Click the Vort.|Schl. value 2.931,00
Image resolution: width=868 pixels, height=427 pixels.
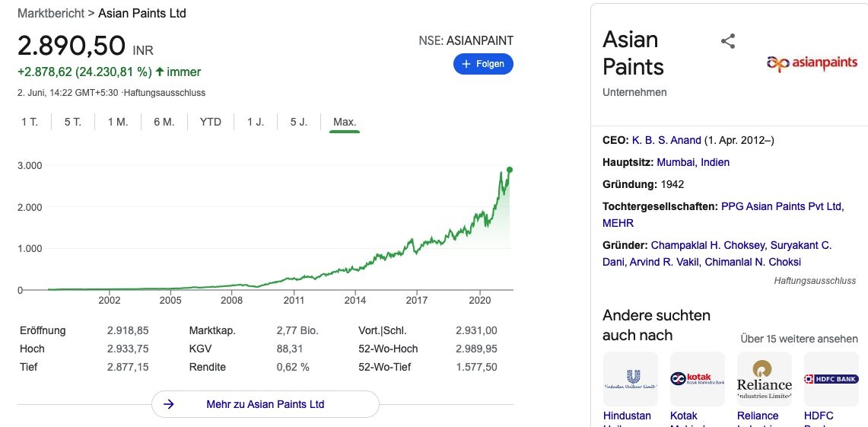coord(476,330)
